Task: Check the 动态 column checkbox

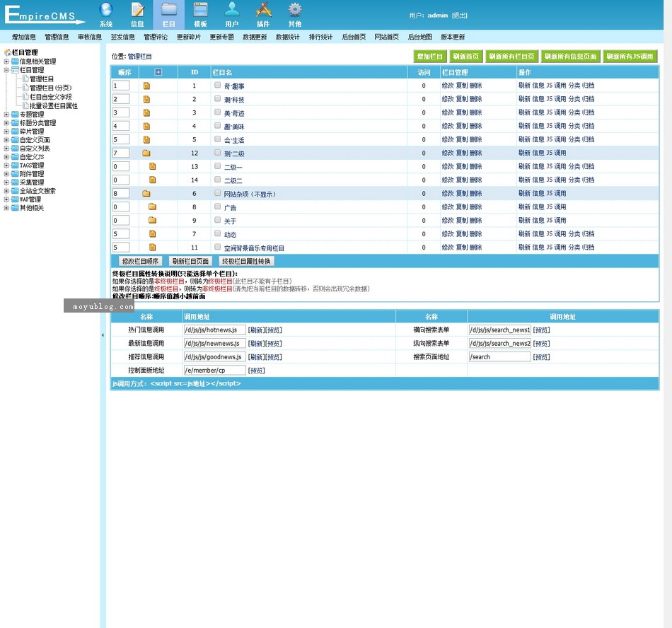Action: pyautogui.click(x=218, y=233)
